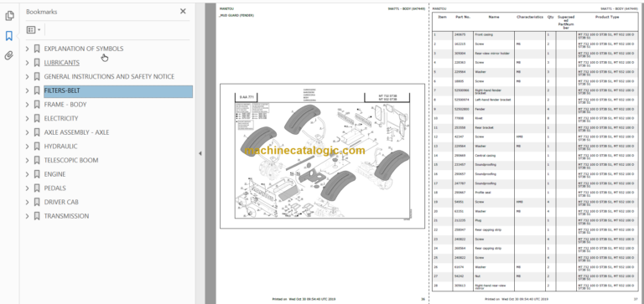Open the attachments paperclip icon

pyautogui.click(x=9, y=56)
